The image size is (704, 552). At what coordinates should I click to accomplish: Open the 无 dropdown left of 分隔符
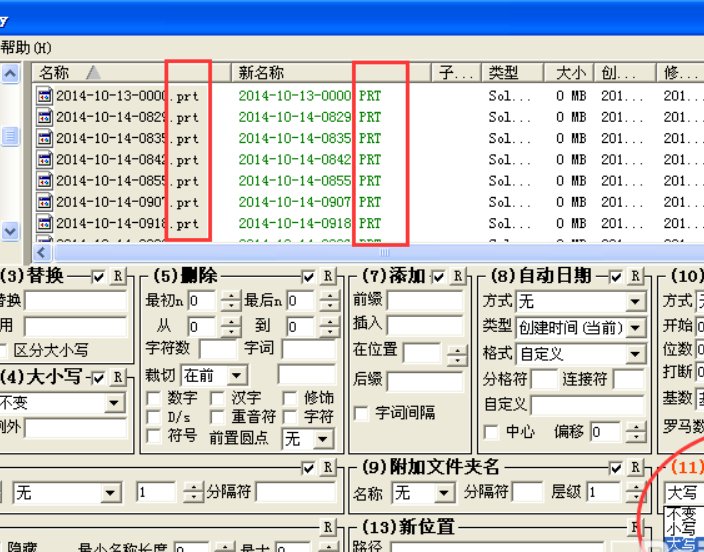coord(110,493)
